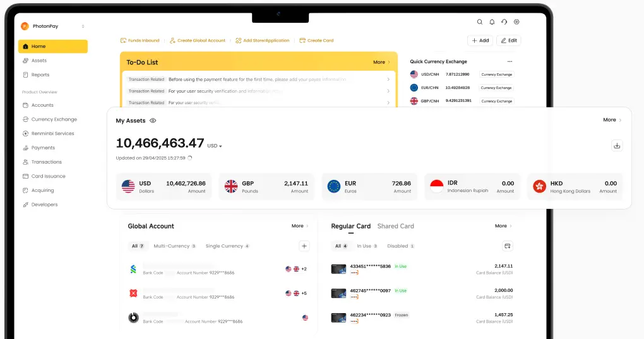The height and width of the screenshot is (339, 644).
Task: Click the Funds Inbound shortcut
Action: (x=140, y=40)
